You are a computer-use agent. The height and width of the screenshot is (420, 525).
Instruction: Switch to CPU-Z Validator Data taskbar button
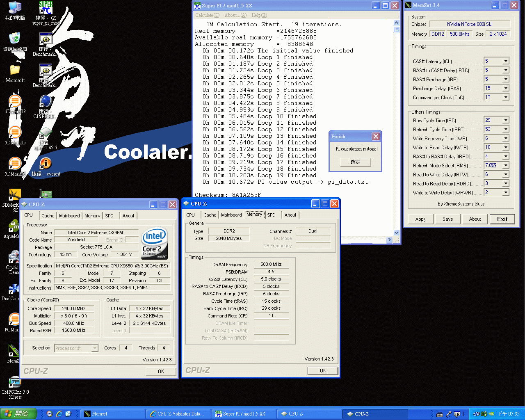coord(179,414)
